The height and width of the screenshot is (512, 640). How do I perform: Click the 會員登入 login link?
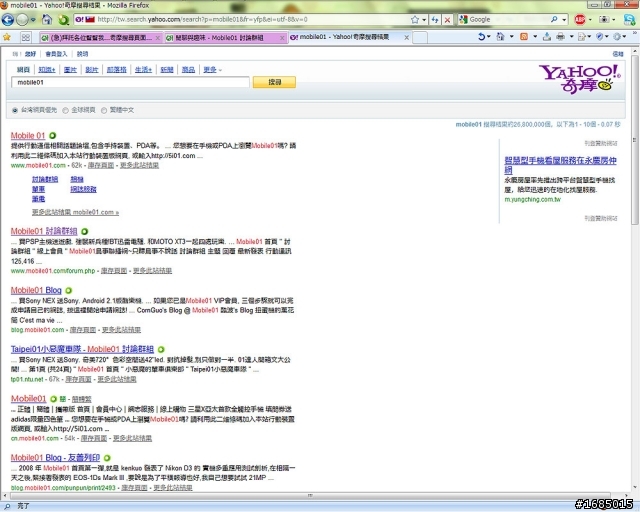tap(56, 54)
